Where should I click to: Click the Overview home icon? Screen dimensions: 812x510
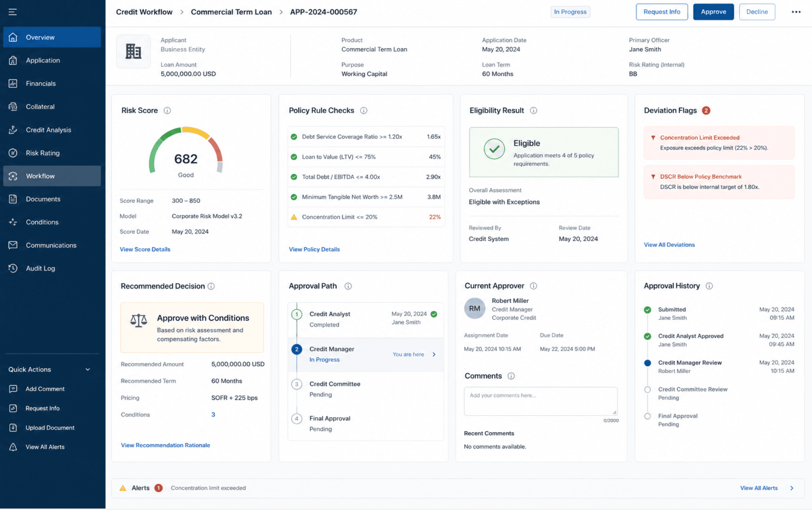coord(13,37)
